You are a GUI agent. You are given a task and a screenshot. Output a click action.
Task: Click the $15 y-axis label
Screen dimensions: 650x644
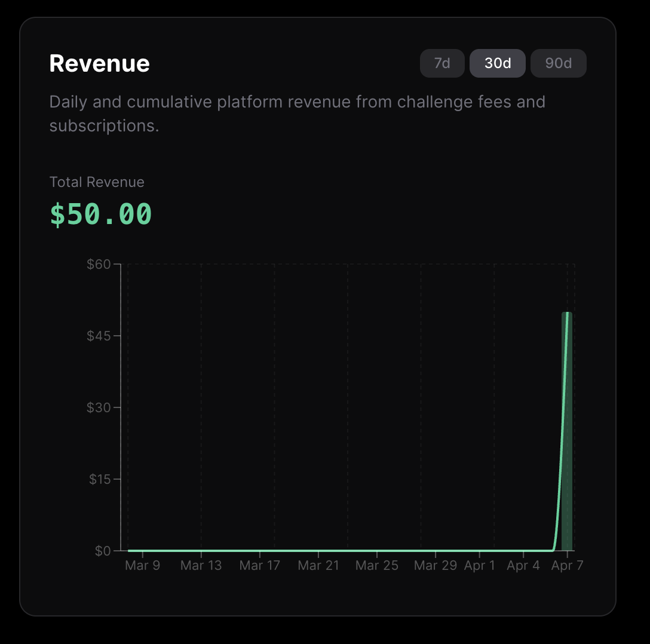pos(99,479)
